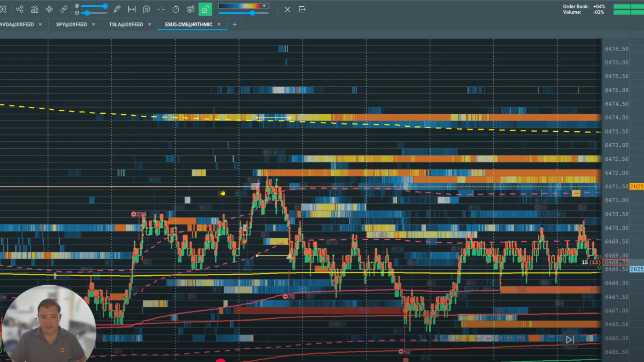
Task: Expand the heatmap color gradient dropdown
Action: (264, 6)
